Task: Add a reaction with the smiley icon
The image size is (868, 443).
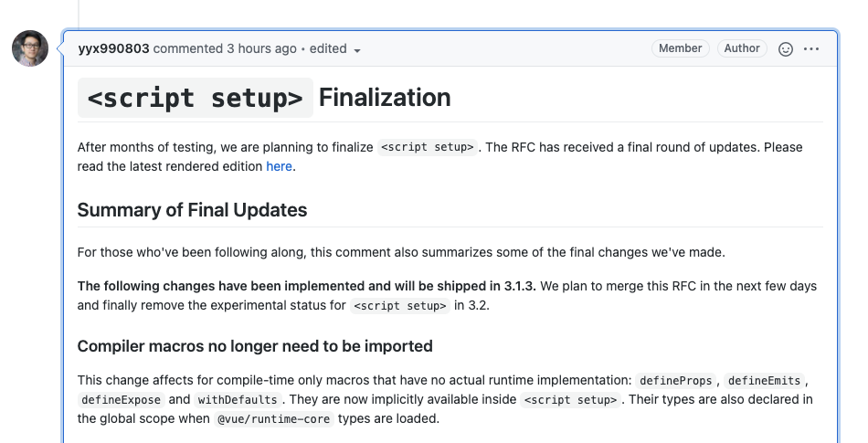Action: pyautogui.click(x=785, y=49)
